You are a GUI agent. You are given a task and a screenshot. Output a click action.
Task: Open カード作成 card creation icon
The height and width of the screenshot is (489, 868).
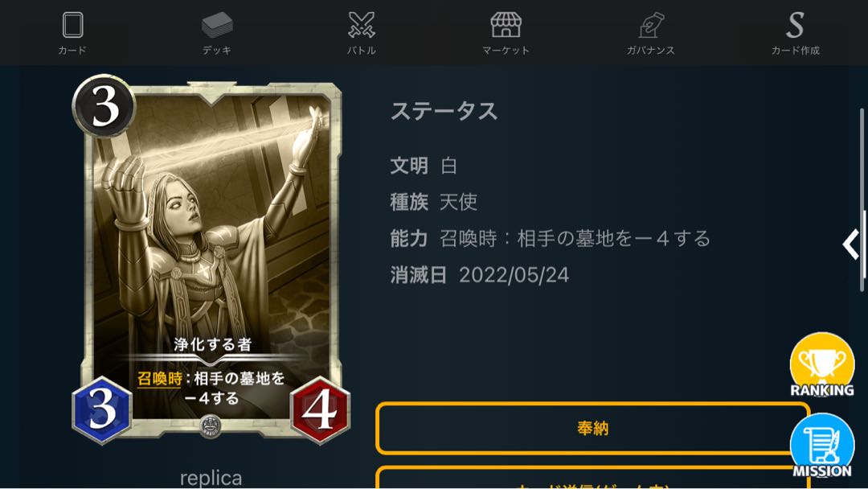click(x=796, y=25)
